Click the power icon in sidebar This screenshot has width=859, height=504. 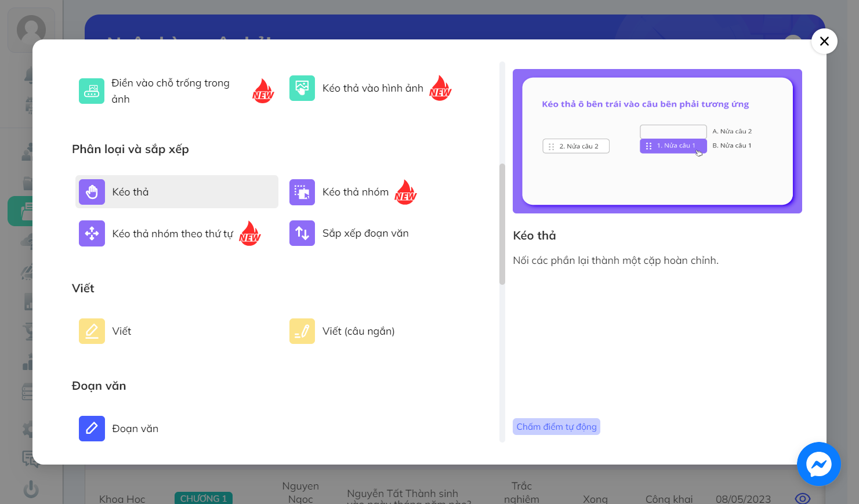[31, 490]
